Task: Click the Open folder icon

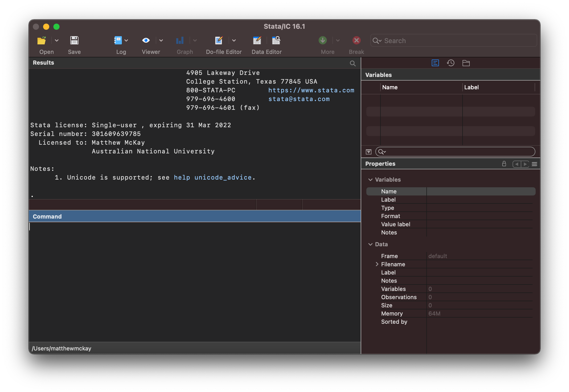Action: tap(42, 41)
